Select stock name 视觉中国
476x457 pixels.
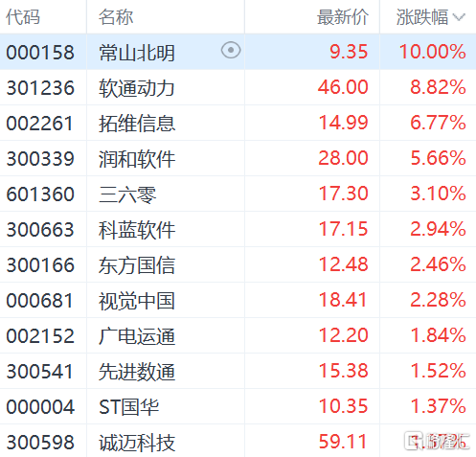click(x=137, y=302)
